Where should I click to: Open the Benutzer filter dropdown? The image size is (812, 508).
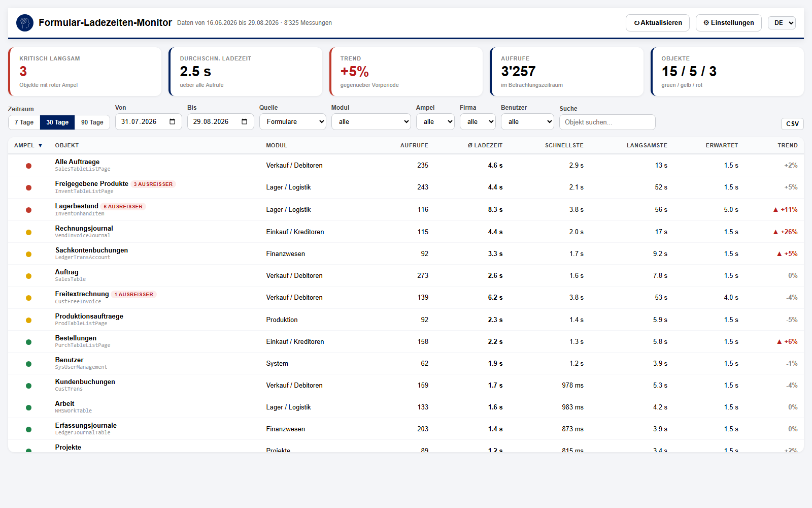[x=527, y=122]
